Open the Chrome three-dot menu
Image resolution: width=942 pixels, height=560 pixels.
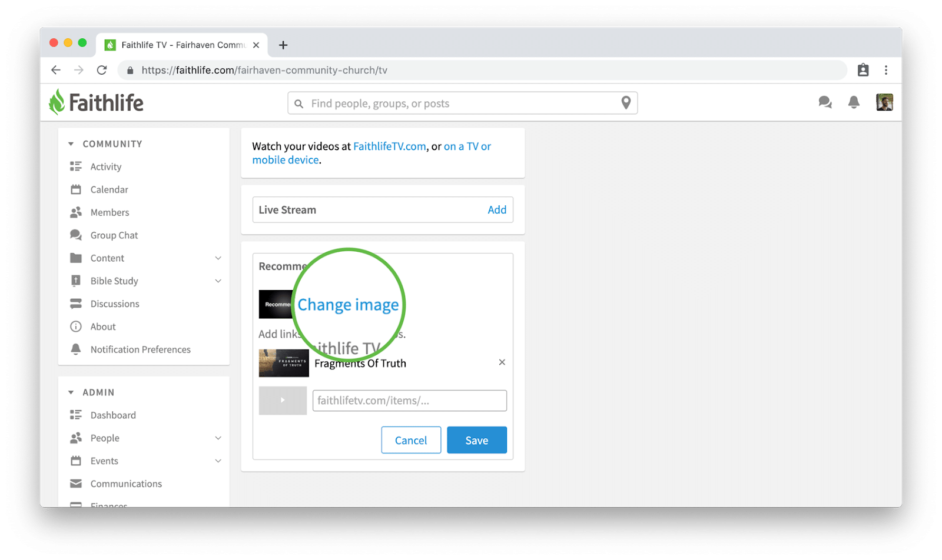click(x=885, y=70)
